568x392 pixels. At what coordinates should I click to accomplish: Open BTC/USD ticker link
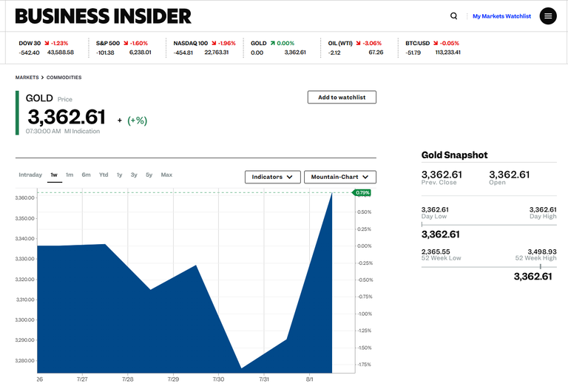click(x=417, y=43)
